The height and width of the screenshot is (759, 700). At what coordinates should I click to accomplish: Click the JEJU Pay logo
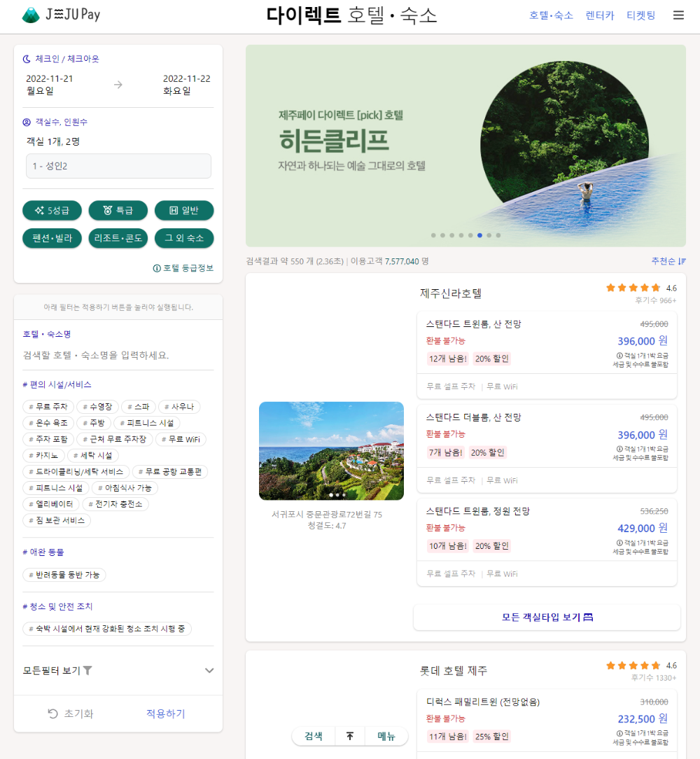coord(61,15)
